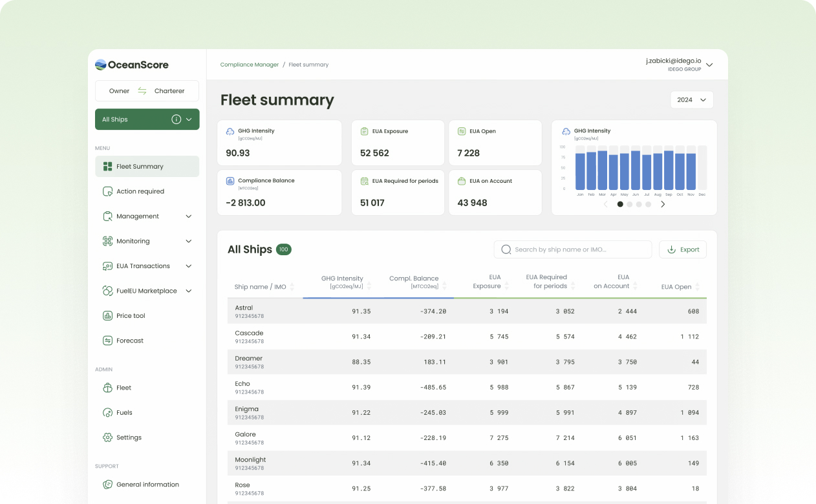Click the OceanScore logo
Image resolution: width=816 pixels, height=504 pixels.
(132, 65)
